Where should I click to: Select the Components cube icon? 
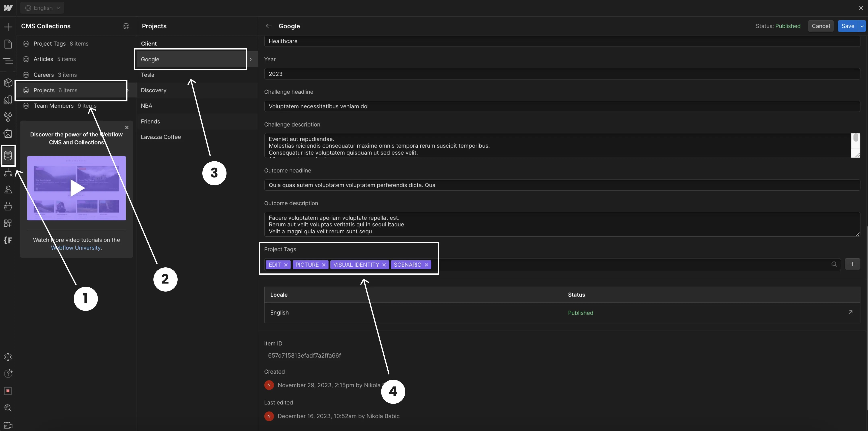(x=8, y=83)
